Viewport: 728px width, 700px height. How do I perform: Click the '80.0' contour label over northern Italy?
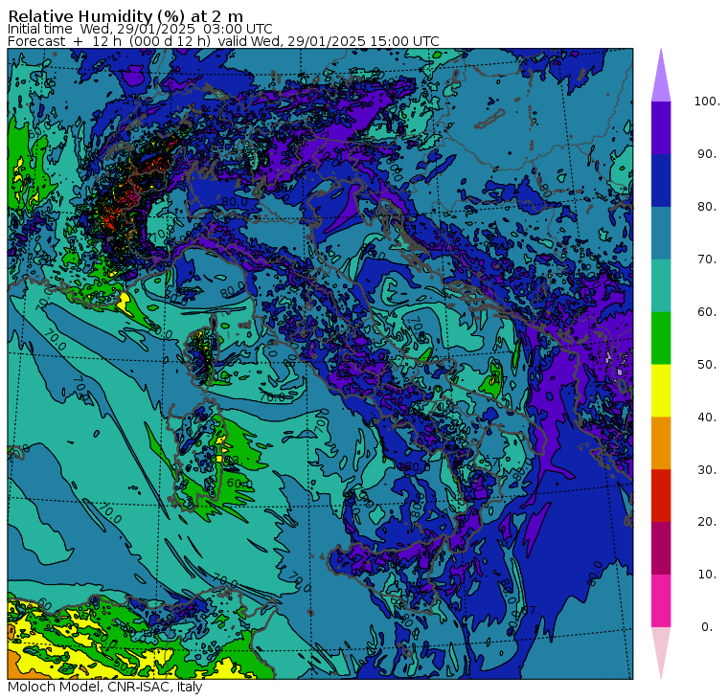pyautogui.click(x=235, y=202)
